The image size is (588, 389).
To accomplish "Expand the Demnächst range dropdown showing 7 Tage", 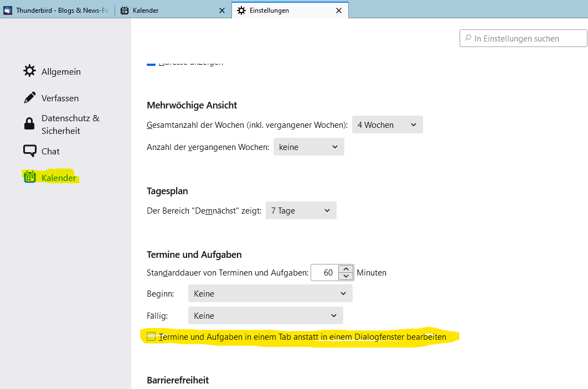I will tap(301, 211).
